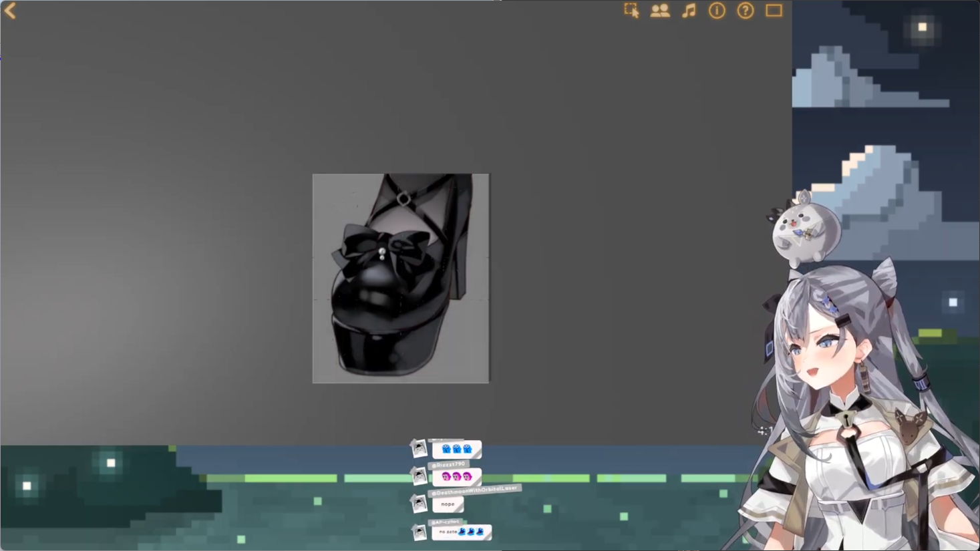Click avatar beside the "nope" message
The height and width of the screenshot is (551, 980).
click(419, 504)
